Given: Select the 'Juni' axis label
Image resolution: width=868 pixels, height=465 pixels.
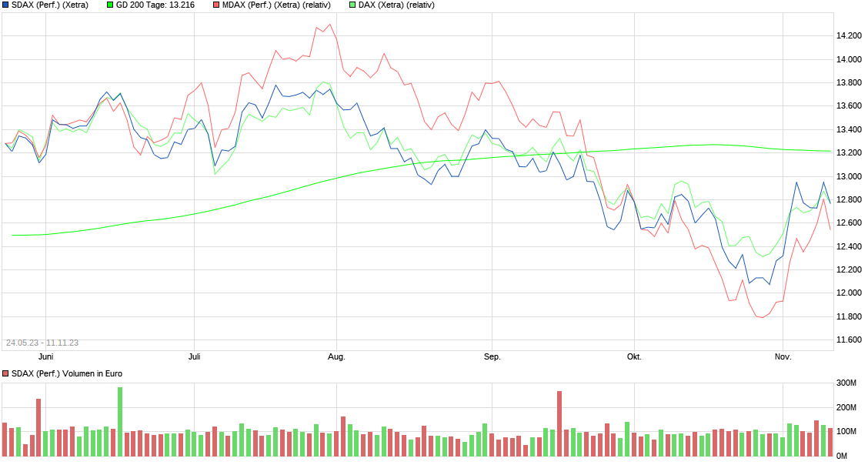Looking at the screenshot, I should pyautogui.click(x=45, y=357).
